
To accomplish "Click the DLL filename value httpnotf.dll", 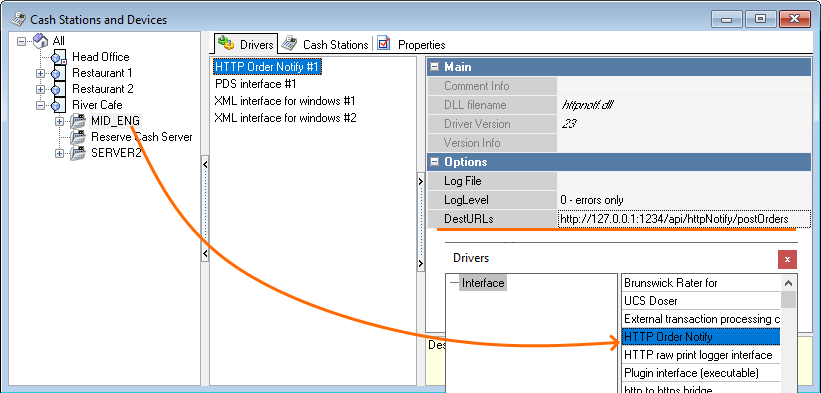I will (586, 105).
